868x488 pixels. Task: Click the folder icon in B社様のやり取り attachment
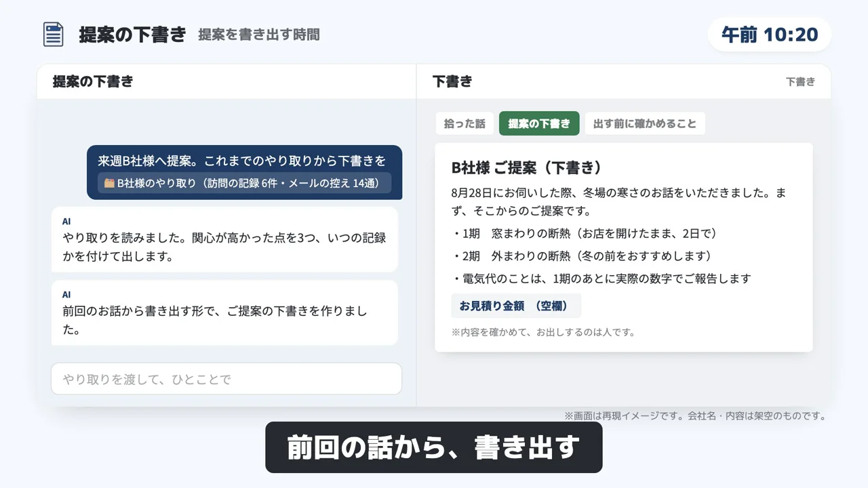(109, 183)
